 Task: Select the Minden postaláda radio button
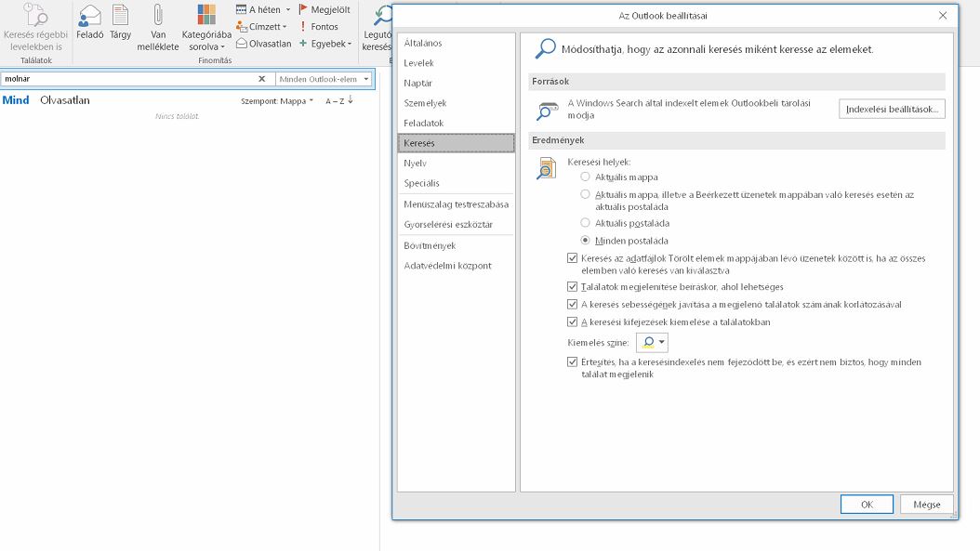pyautogui.click(x=585, y=240)
